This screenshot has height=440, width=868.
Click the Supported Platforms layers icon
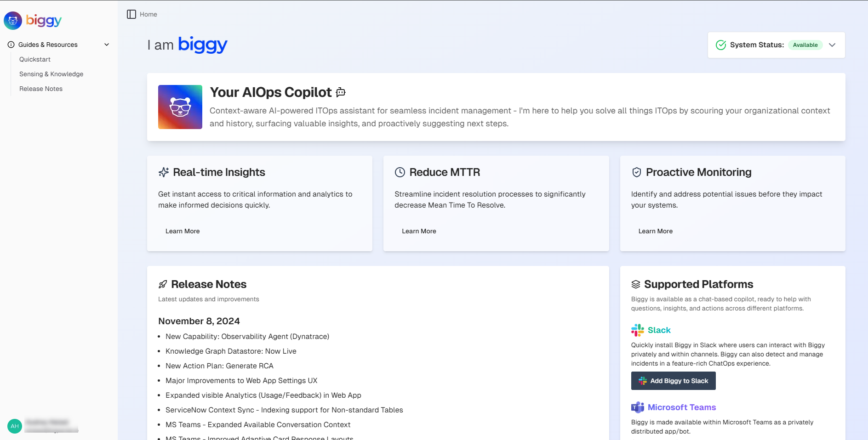tap(636, 284)
